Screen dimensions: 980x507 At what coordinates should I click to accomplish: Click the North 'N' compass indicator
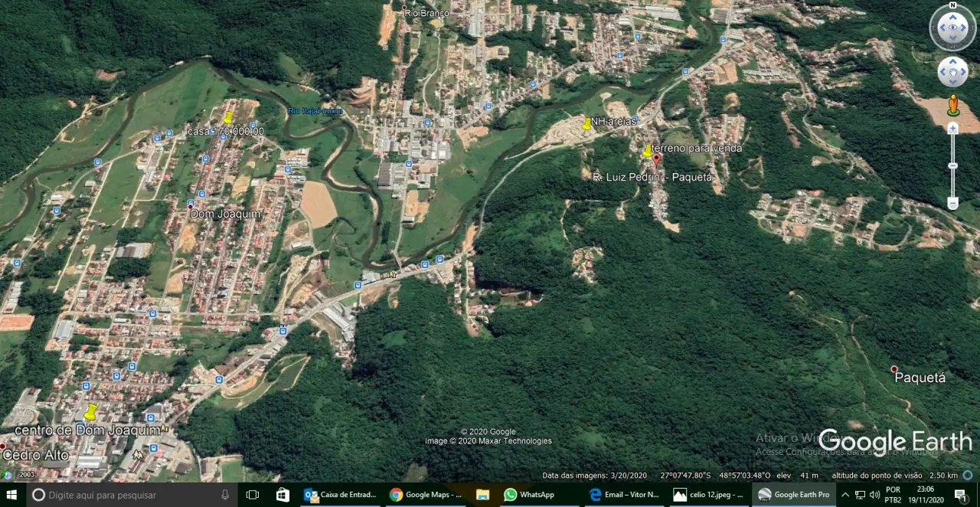pyautogui.click(x=952, y=6)
